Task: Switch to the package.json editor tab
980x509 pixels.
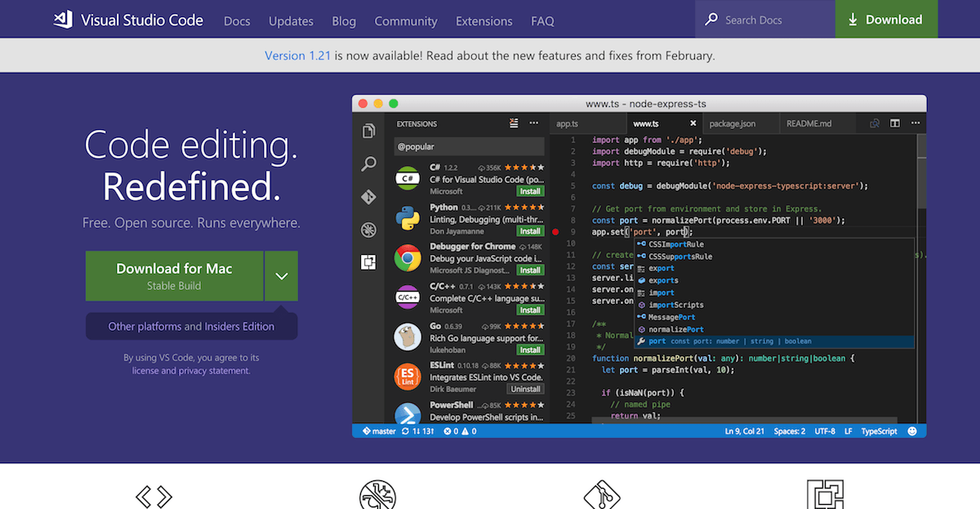Action: [x=732, y=124]
